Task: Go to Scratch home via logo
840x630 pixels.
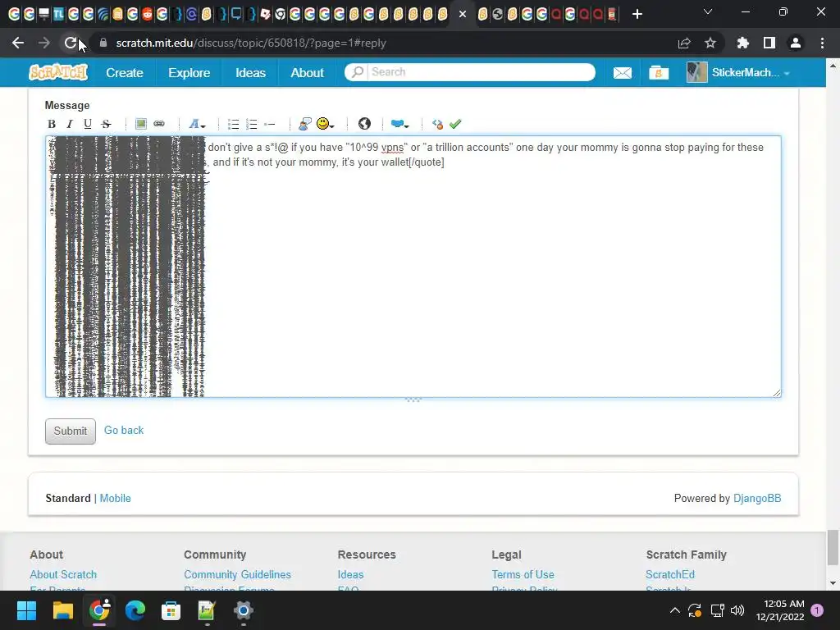Action: (x=58, y=72)
